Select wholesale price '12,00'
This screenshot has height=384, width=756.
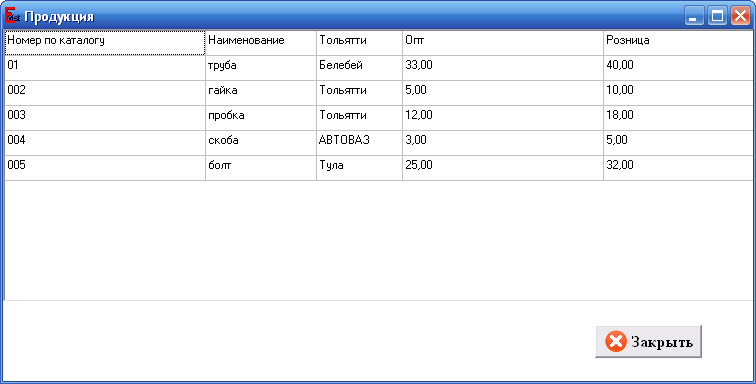[x=503, y=118]
